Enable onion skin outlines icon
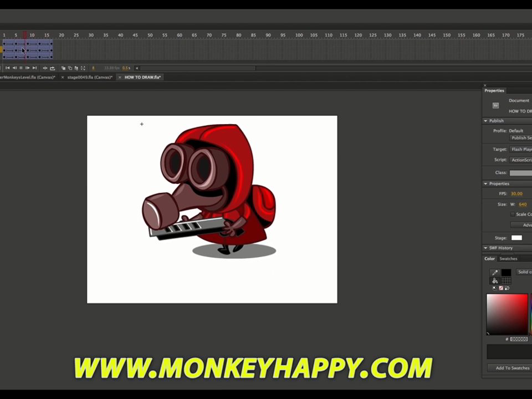 pos(70,68)
